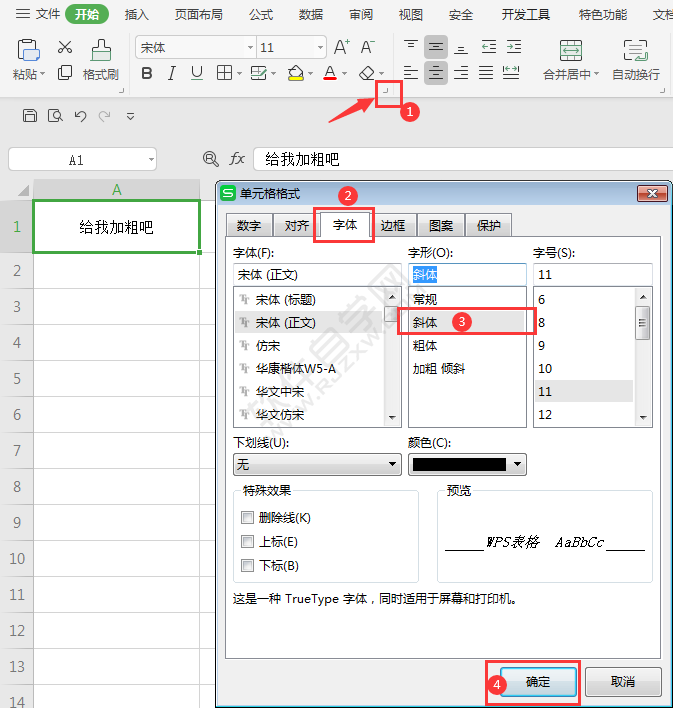
Task: Click the font size list scrollbar thumb
Action: point(642,323)
